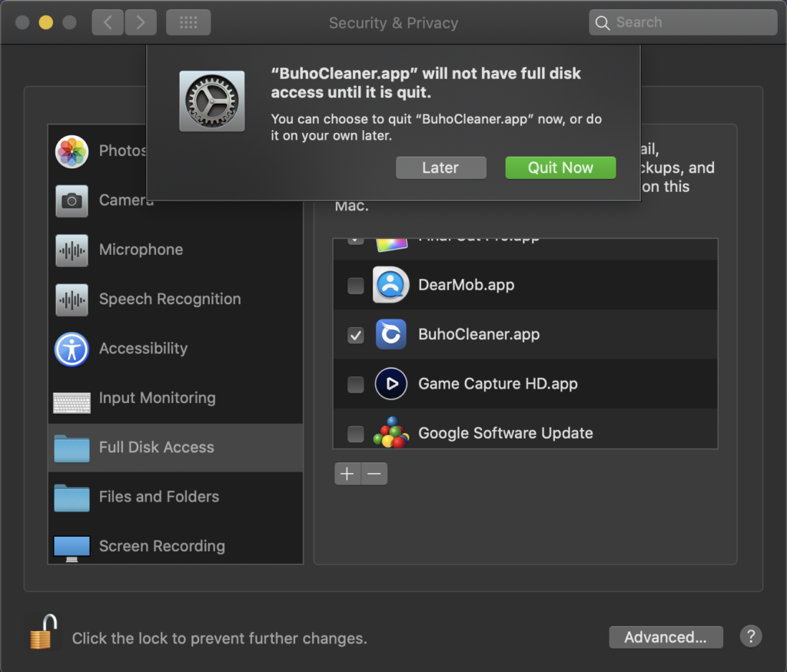Go forward with the right chevron
The image size is (787, 672).
[x=141, y=22]
